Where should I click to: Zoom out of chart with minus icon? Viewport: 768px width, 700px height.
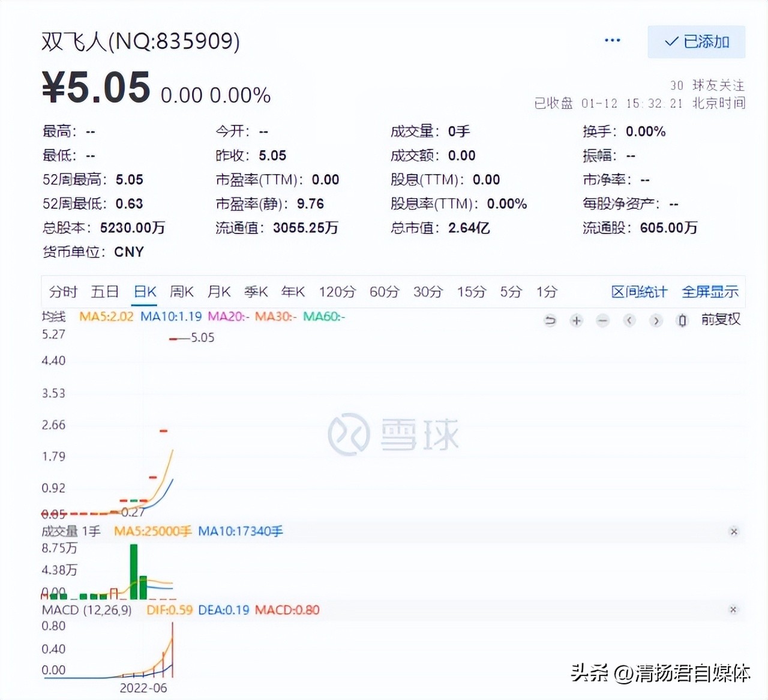pos(602,321)
